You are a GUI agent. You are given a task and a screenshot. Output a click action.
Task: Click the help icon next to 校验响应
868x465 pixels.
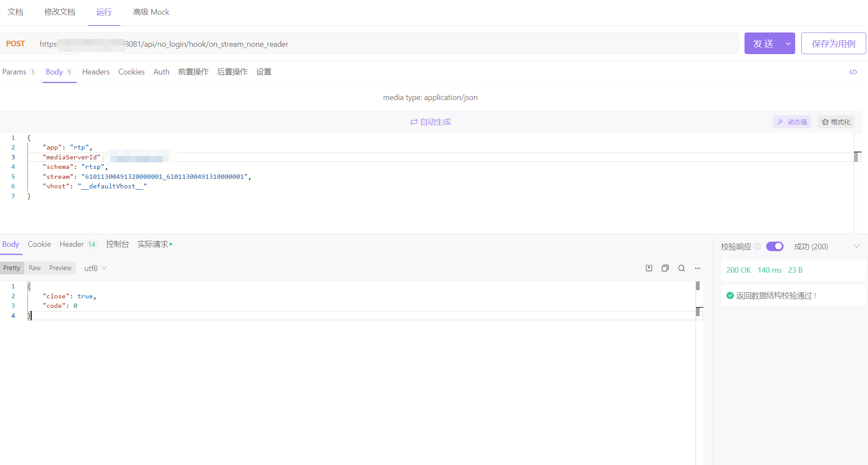point(757,246)
